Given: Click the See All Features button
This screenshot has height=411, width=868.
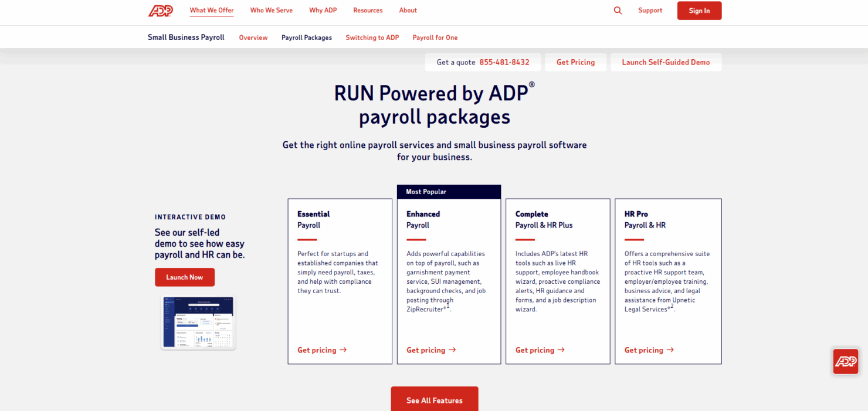Looking at the screenshot, I should pyautogui.click(x=435, y=400).
